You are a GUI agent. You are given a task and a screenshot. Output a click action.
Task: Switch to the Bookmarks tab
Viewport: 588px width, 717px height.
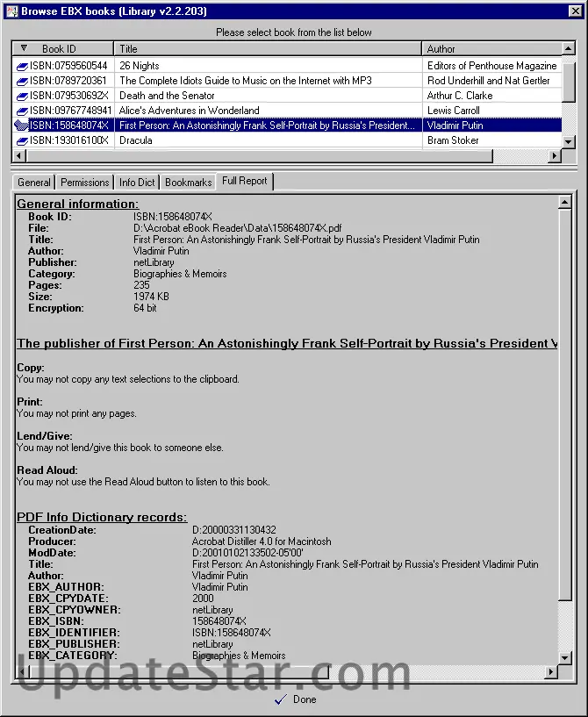click(x=189, y=183)
